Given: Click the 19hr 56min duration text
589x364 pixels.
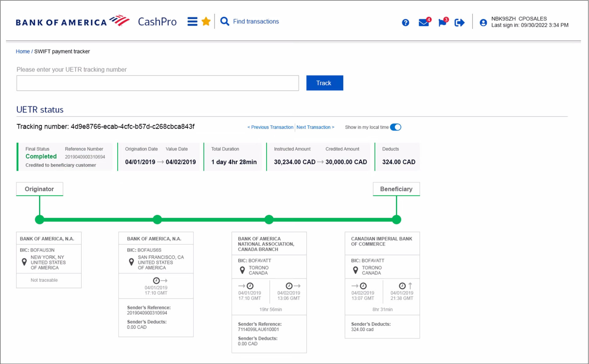Looking at the screenshot, I should 271,310.
